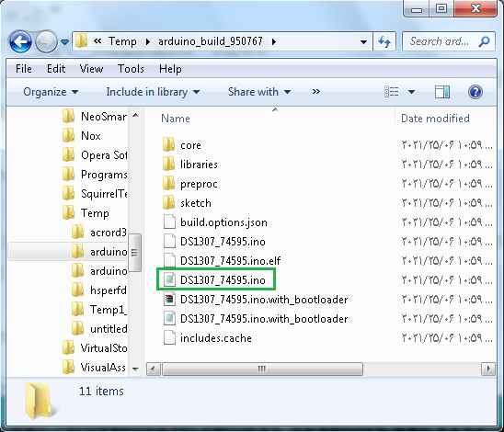Open the Organize dropdown menu

(x=51, y=92)
